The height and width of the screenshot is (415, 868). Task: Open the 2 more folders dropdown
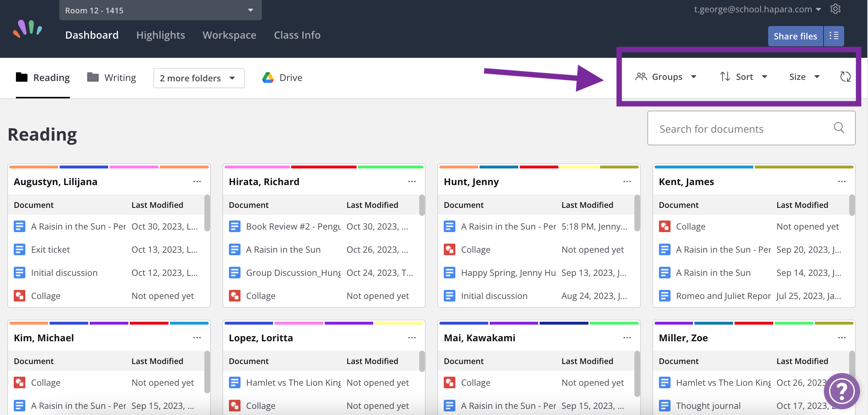pyautogui.click(x=199, y=78)
